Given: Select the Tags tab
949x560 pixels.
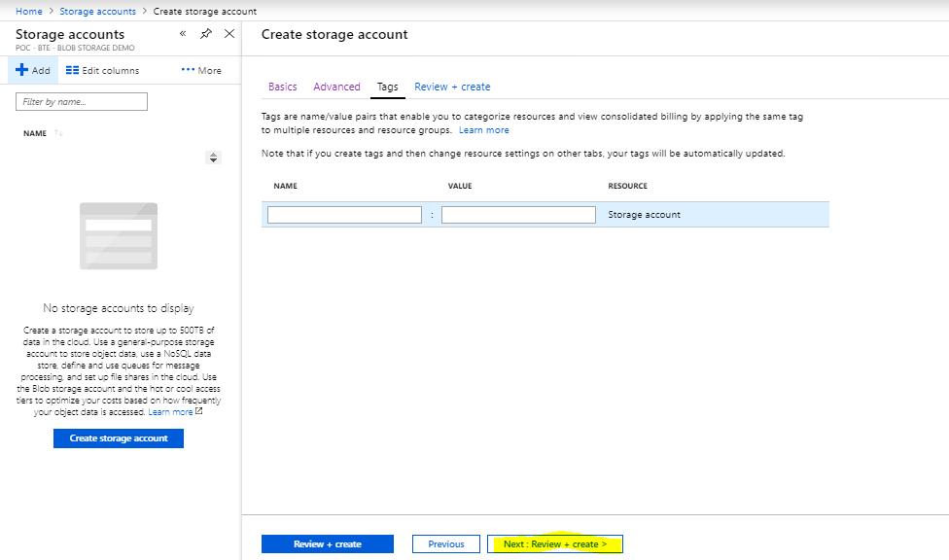Looking at the screenshot, I should click(387, 87).
